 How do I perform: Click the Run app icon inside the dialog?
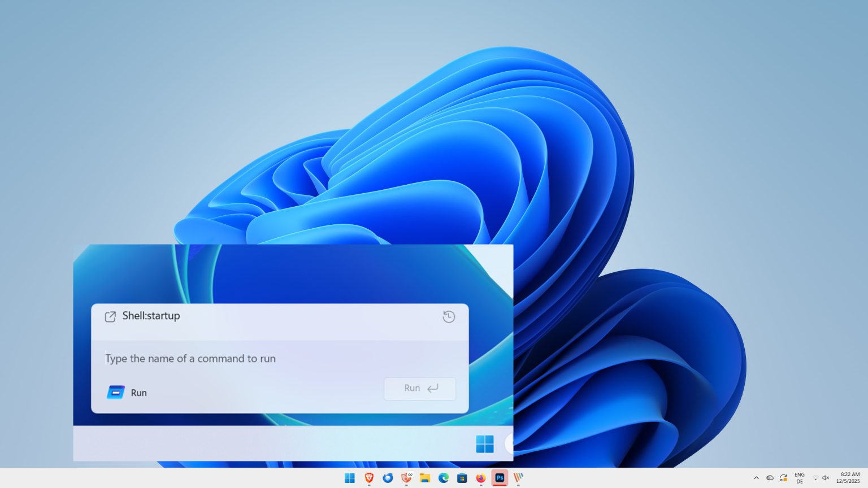[x=115, y=392]
